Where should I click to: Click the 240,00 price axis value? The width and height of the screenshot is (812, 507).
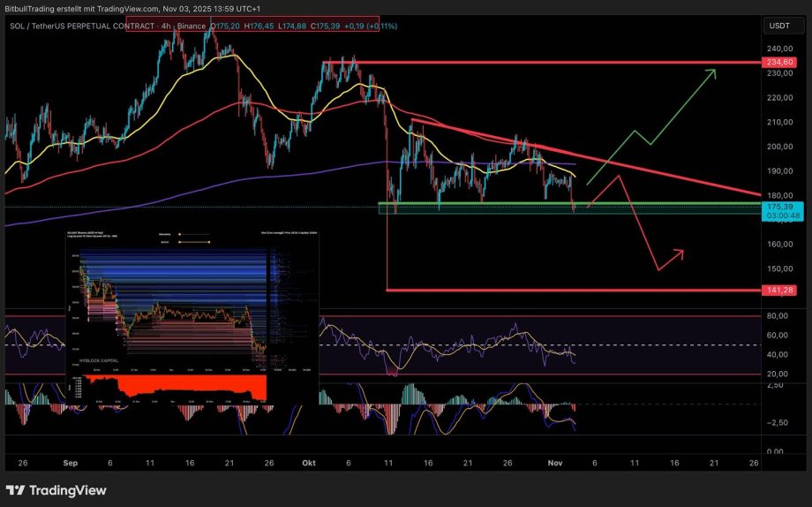(780, 49)
